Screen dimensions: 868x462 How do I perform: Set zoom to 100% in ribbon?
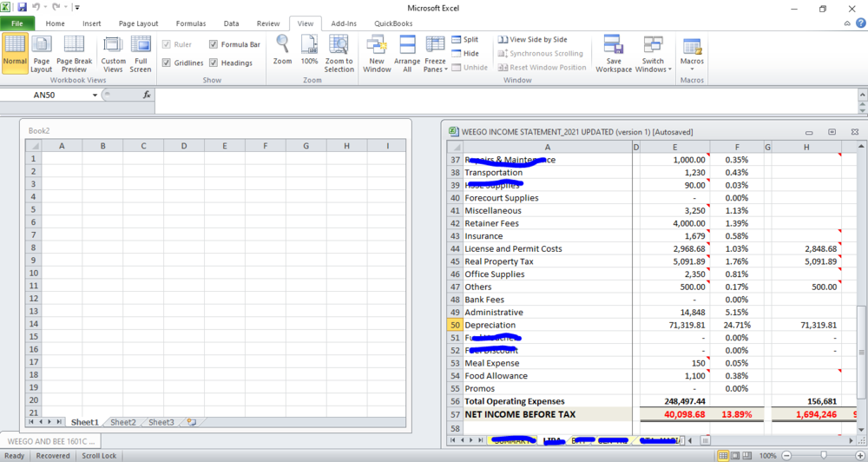(309, 49)
